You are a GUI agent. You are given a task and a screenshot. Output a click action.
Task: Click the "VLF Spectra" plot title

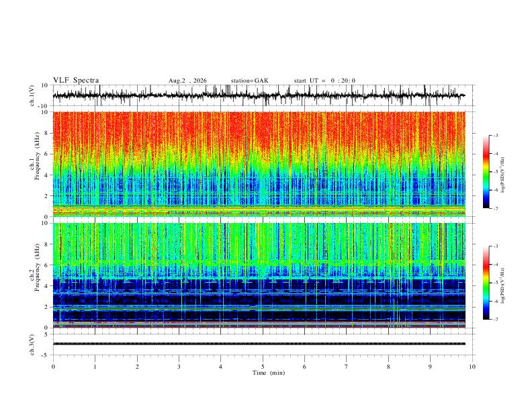[x=76, y=81]
